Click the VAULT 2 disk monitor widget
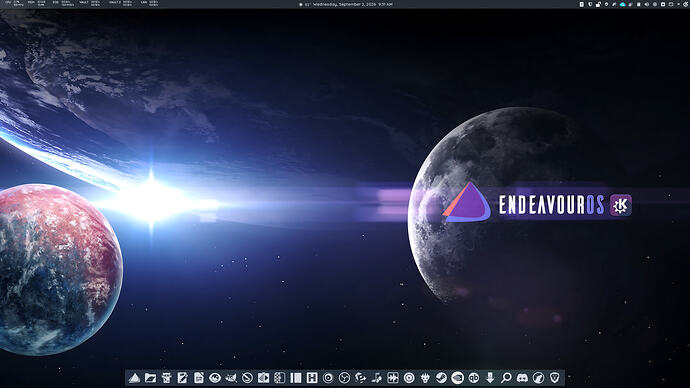The height and width of the screenshot is (388, 690). click(x=121, y=3)
